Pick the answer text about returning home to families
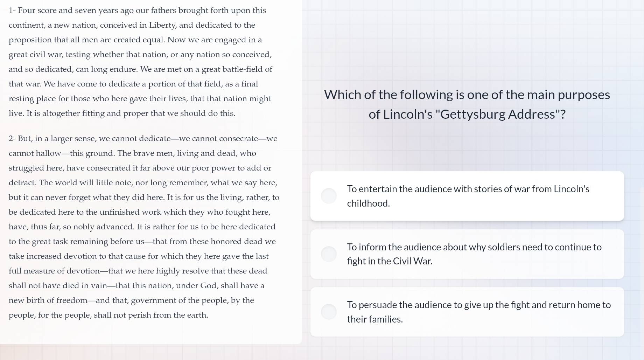 pyautogui.click(x=478, y=312)
